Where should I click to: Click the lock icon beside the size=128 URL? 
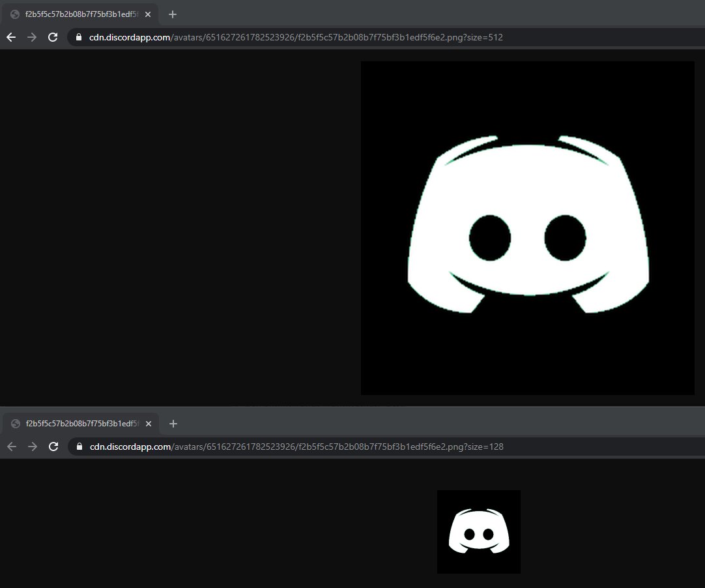tap(79, 447)
